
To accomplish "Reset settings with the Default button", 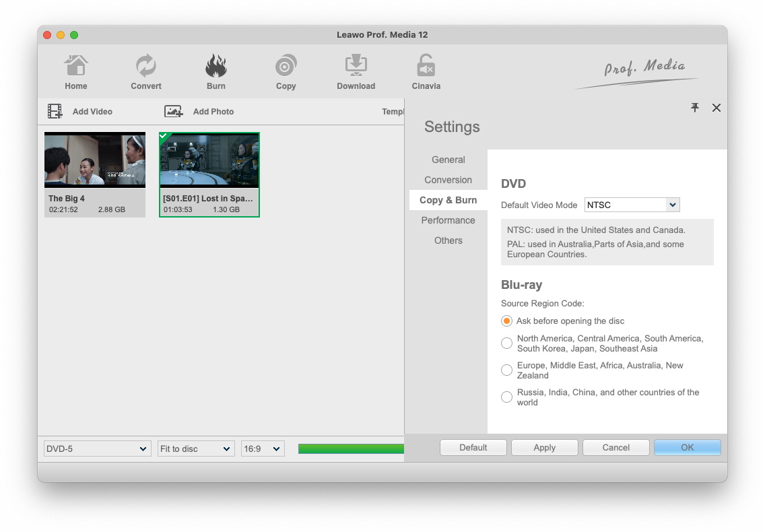I will pyautogui.click(x=473, y=448).
